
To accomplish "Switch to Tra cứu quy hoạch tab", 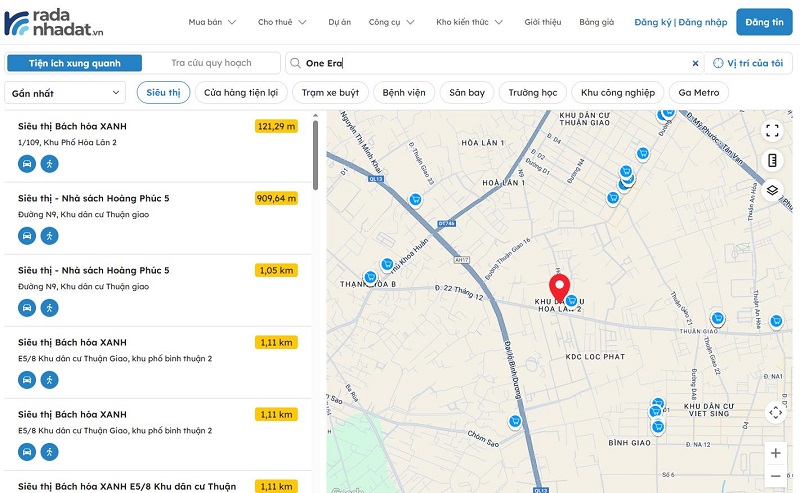I will point(211,63).
